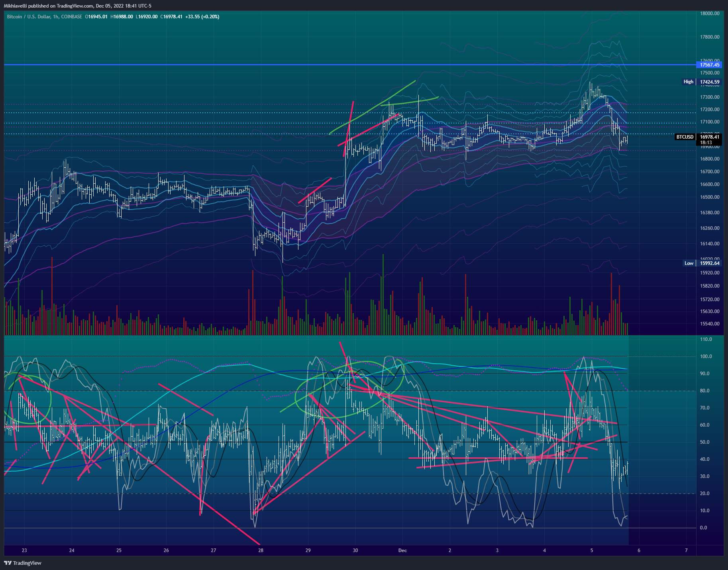Click the BTCUSD current price label 16978.41

click(710, 137)
